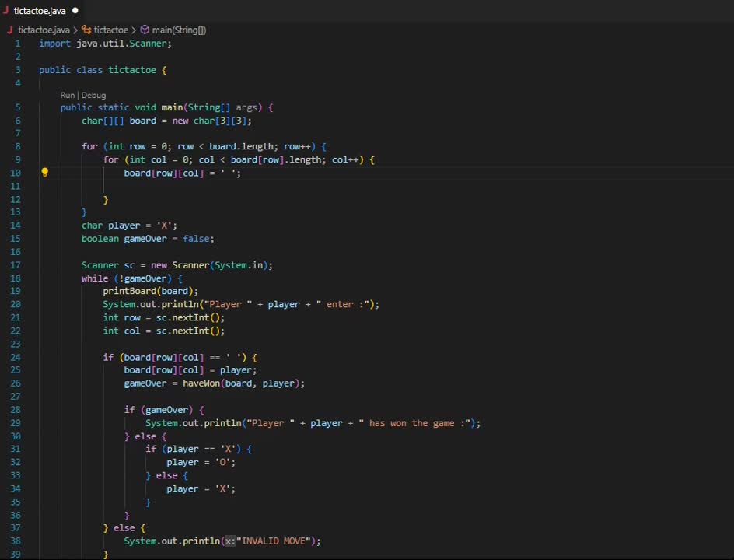Click 'player = 'O'' assignment on line 32

201,462
